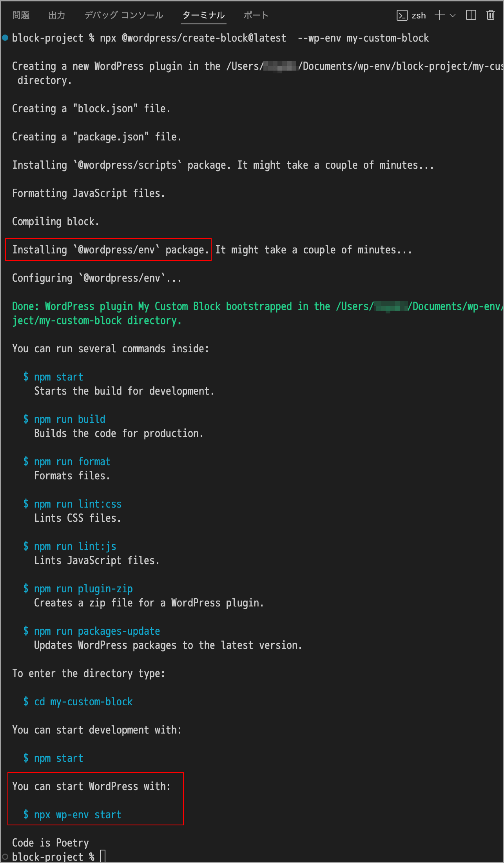Screen dimensions: 504x863
Task: Click hollow circle marker at last prompt
Action: (x=5, y=857)
